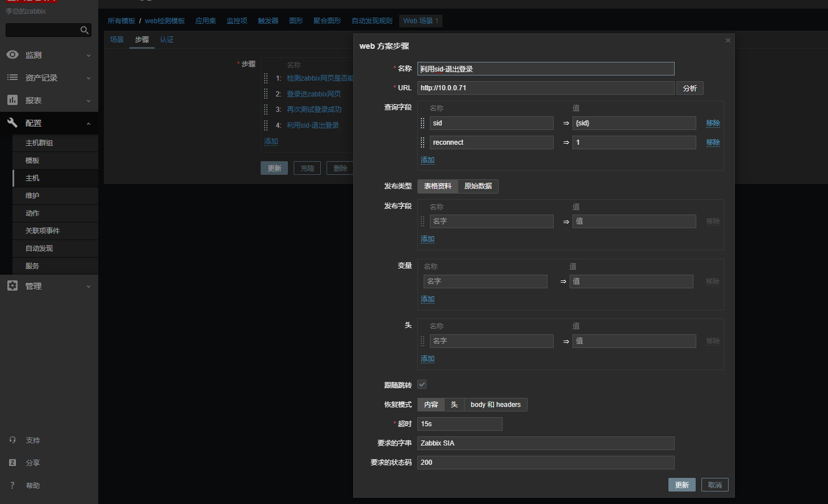Open 触发器 navigation link
The image size is (828, 504).
(x=268, y=21)
